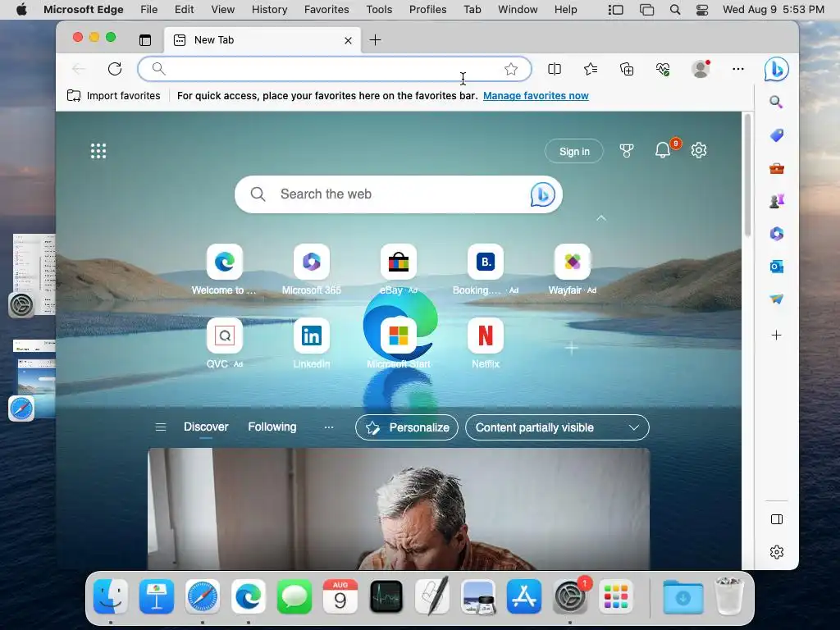Click the profile avatar icon
Viewport: 840px width, 630px height.
coord(700,69)
